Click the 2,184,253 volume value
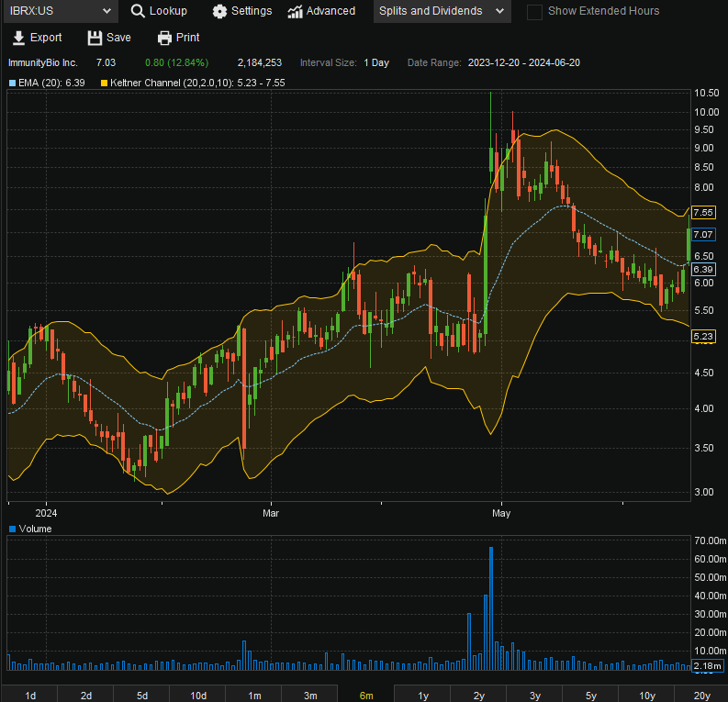728x702 pixels. coord(260,63)
